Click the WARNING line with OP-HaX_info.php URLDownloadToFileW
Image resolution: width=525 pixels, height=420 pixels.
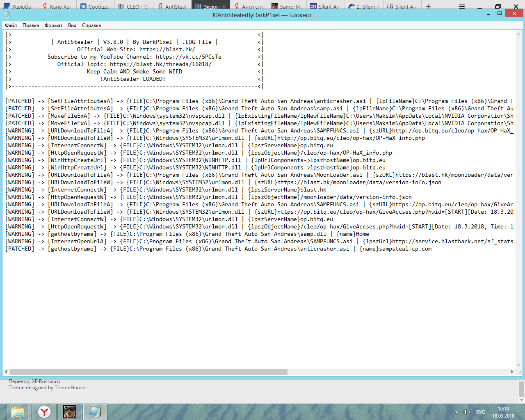coord(215,138)
